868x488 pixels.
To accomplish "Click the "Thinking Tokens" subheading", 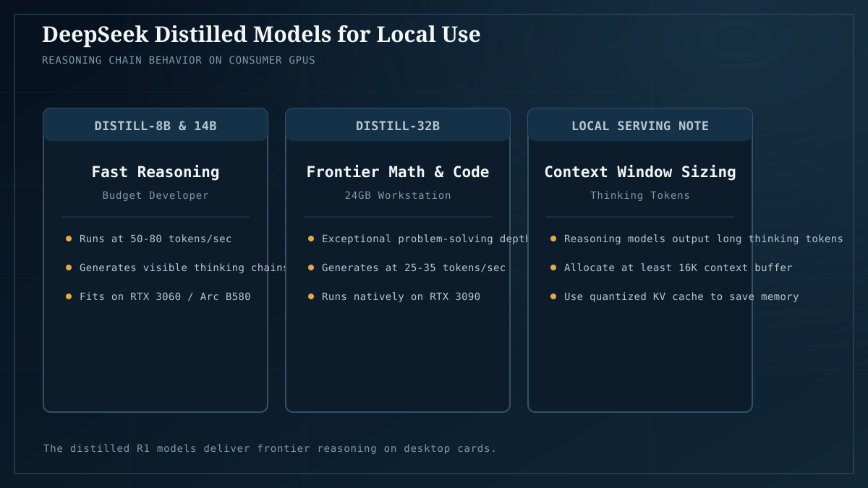I will coord(640,195).
